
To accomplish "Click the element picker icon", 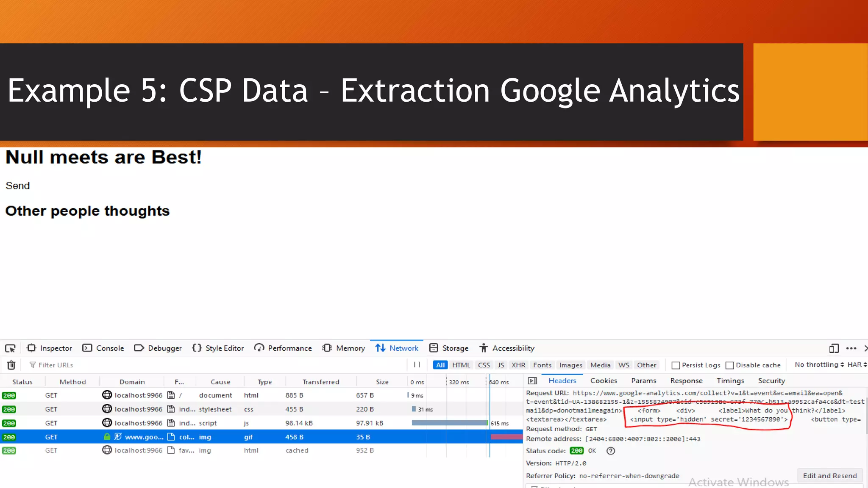I will 10,348.
